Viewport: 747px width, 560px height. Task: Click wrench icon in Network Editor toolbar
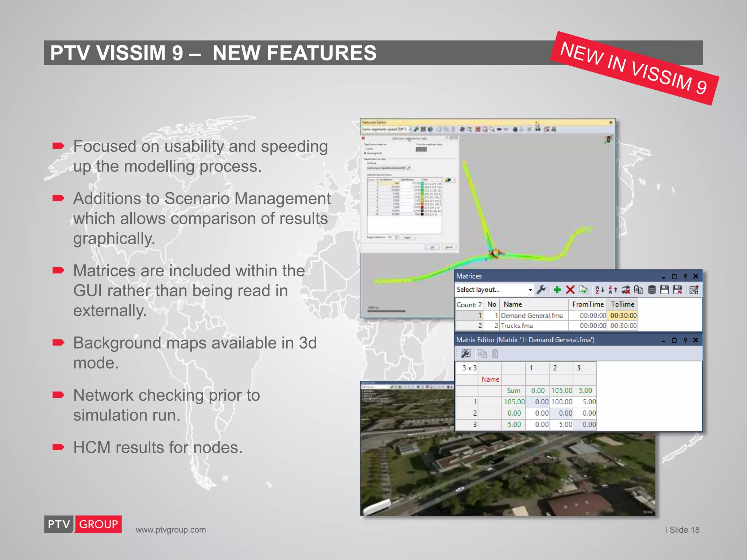coord(417,129)
